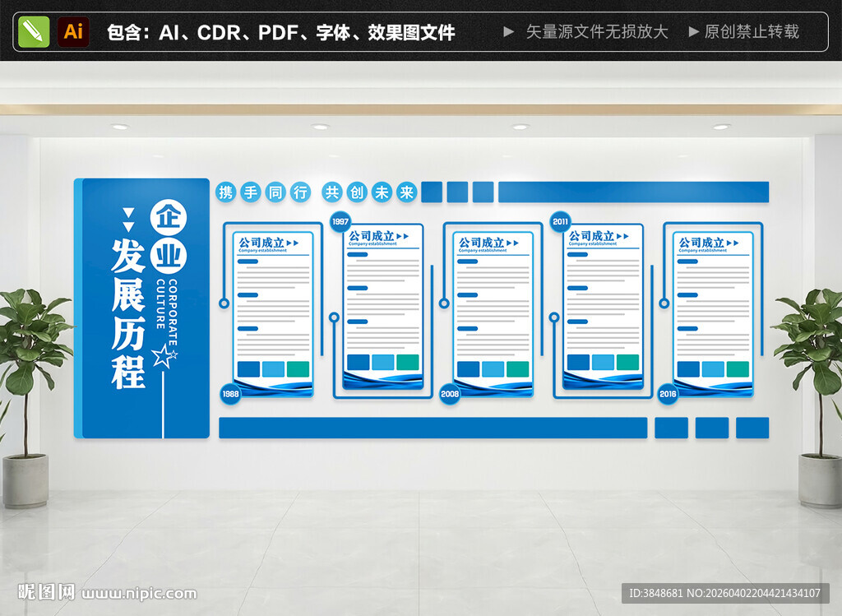Click the green CorelDRAW pencil icon
This screenshot has height=616, width=842.
tap(34, 32)
